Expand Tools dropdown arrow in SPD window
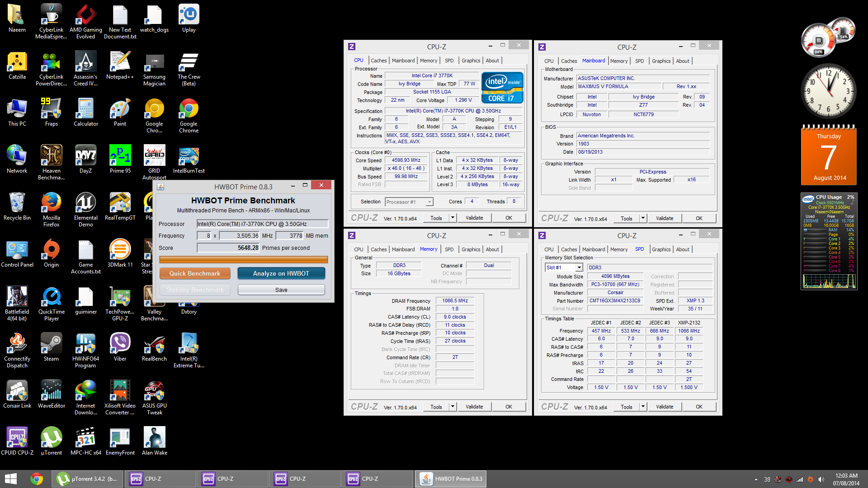Viewport: 868px width, 488px height. click(643, 407)
